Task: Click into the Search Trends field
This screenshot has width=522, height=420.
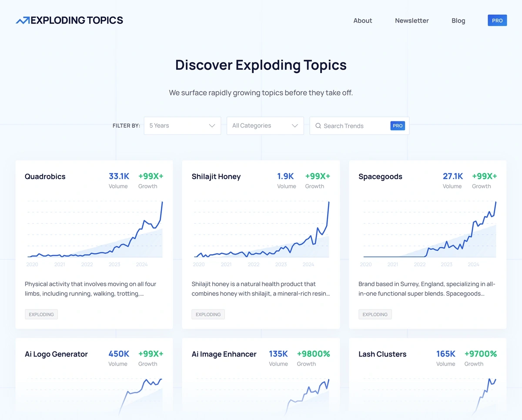Action: (x=359, y=126)
